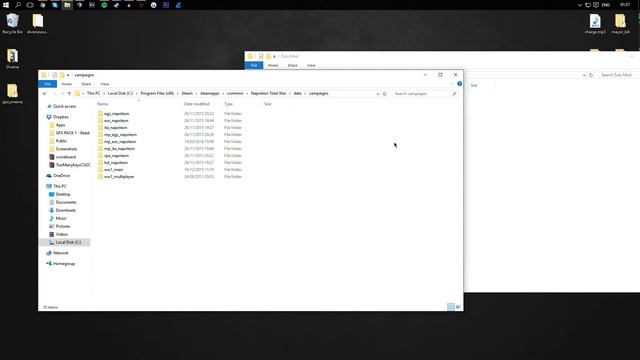Viewport: 640px width, 360px height.
Task: Open Spotify from the taskbar
Action: click(104, 5)
